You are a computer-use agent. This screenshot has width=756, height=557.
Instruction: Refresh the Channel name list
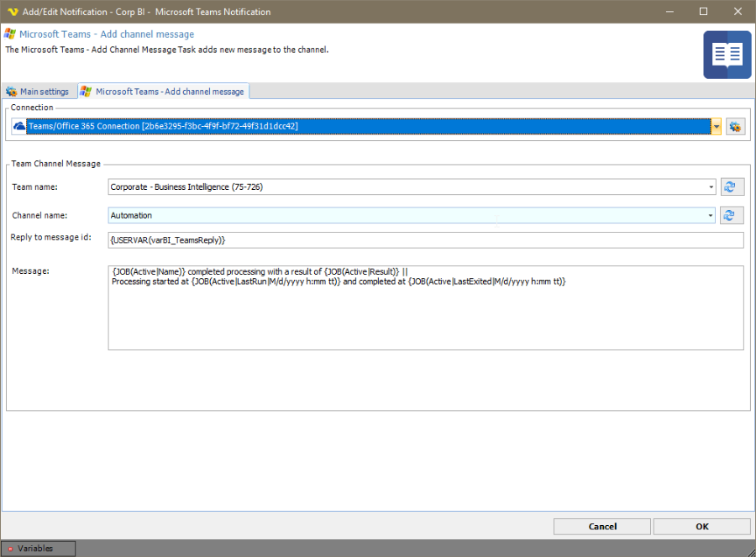(732, 215)
